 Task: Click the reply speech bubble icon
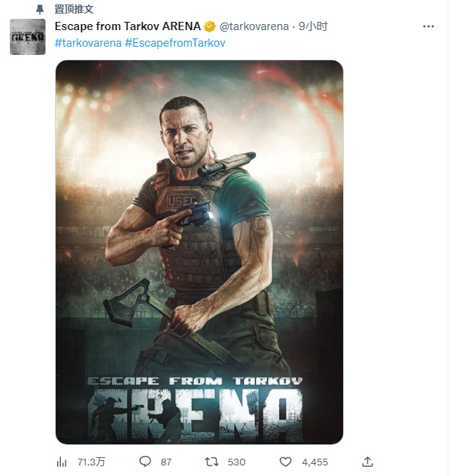pos(145,462)
